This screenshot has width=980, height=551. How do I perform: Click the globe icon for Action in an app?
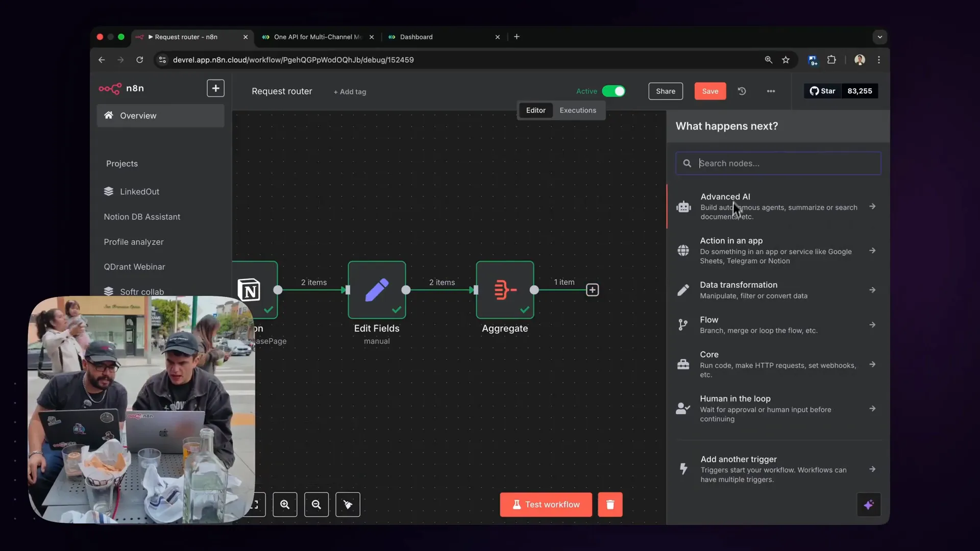click(x=683, y=251)
